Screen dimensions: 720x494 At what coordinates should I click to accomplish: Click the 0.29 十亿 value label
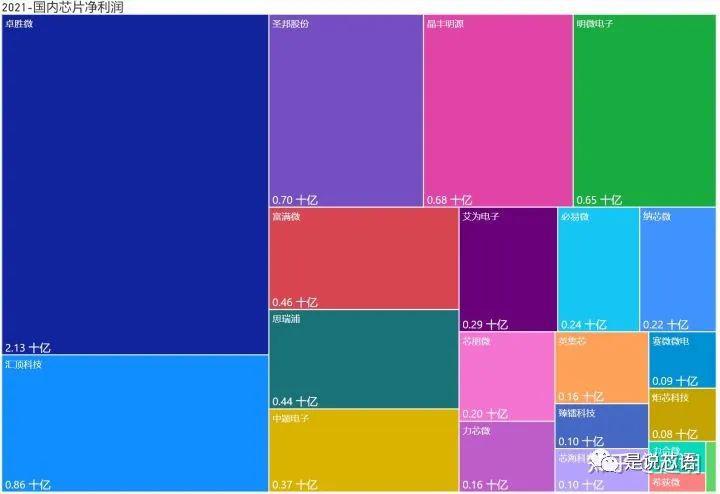[485, 325]
